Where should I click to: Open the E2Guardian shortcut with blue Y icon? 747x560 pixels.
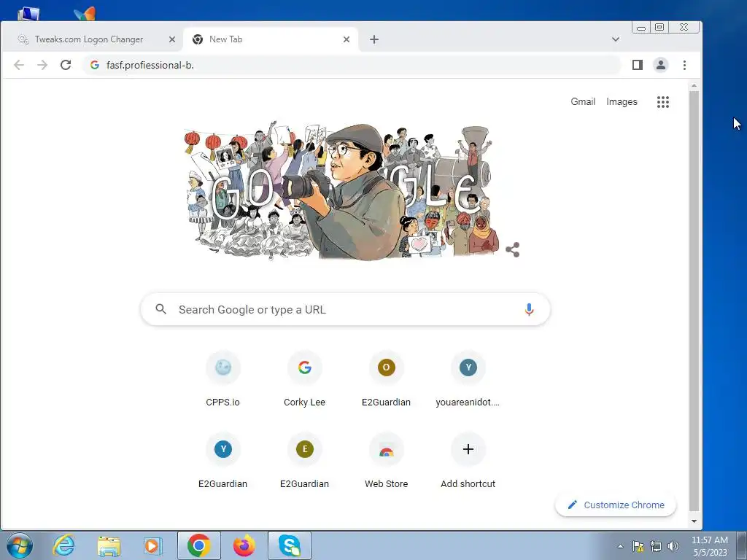pyautogui.click(x=223, y=462)
